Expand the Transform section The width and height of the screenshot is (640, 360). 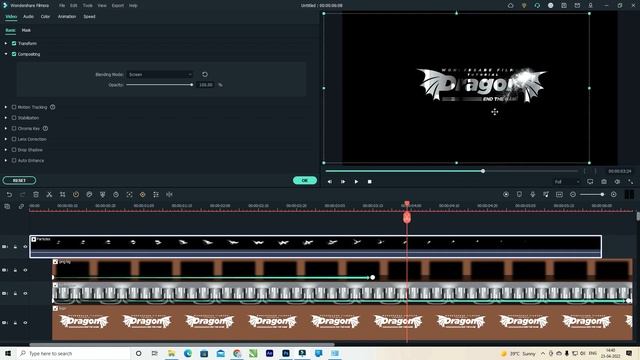[x=6, y=43]
